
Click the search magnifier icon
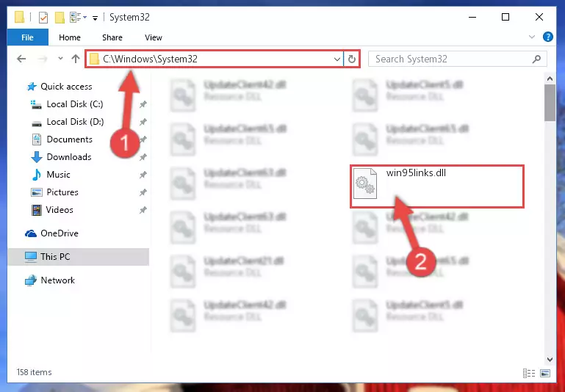point(536,59)
